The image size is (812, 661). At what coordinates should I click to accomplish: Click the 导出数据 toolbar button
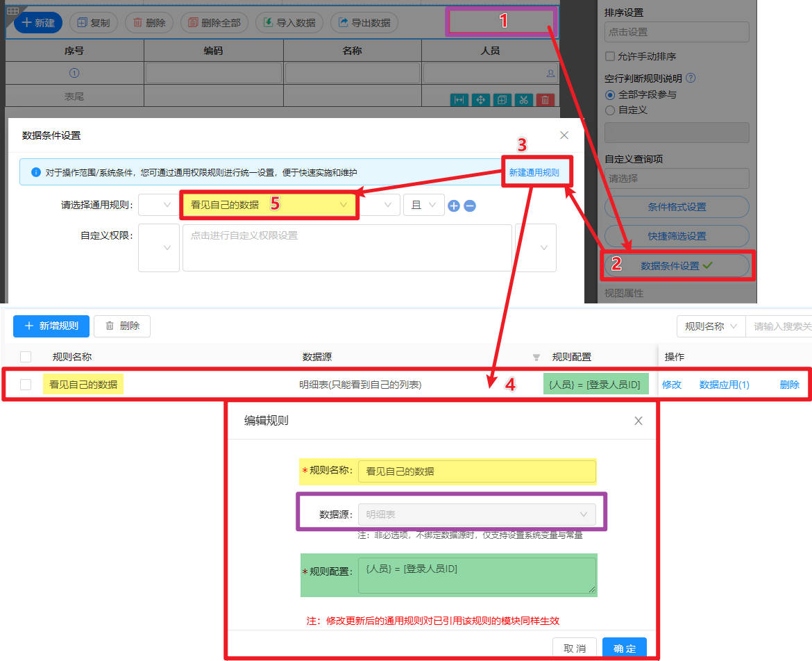point(364,23)
